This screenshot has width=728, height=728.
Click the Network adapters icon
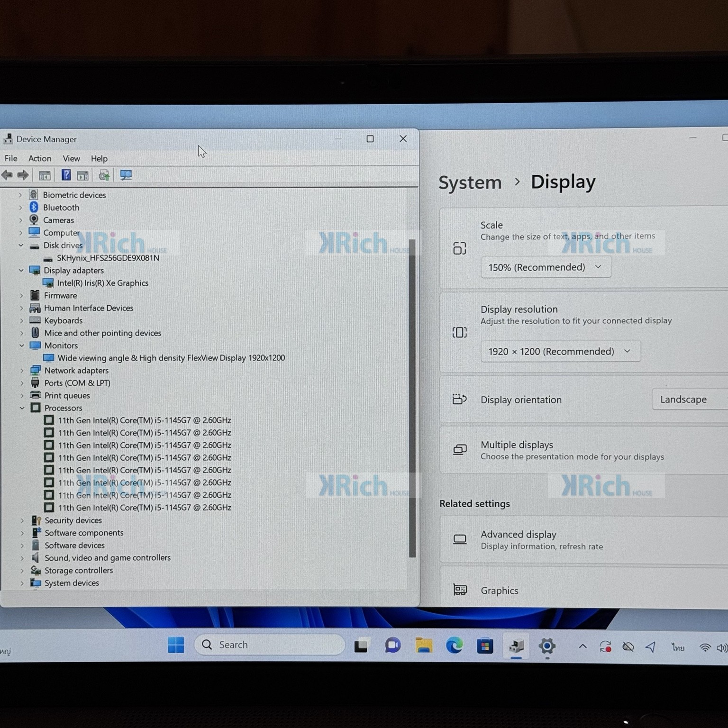(x=35, y=370)
